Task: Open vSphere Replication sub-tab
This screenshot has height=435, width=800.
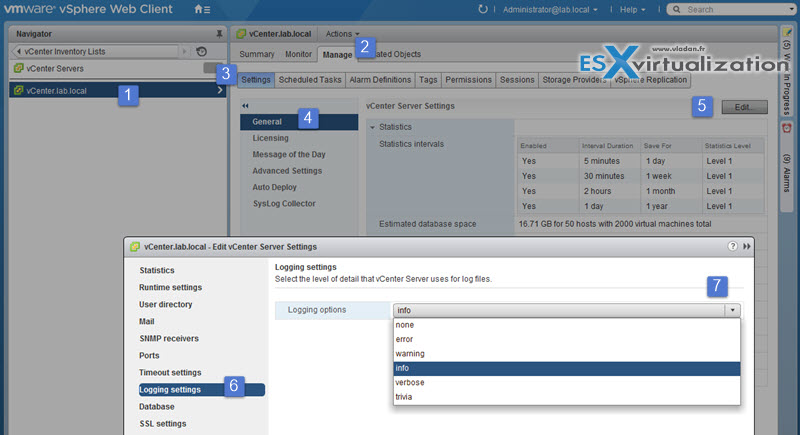Action: [651, 80]
